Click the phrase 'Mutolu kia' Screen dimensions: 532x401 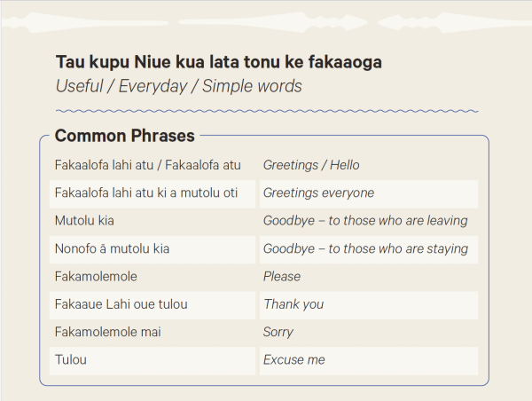coord(84,221)
